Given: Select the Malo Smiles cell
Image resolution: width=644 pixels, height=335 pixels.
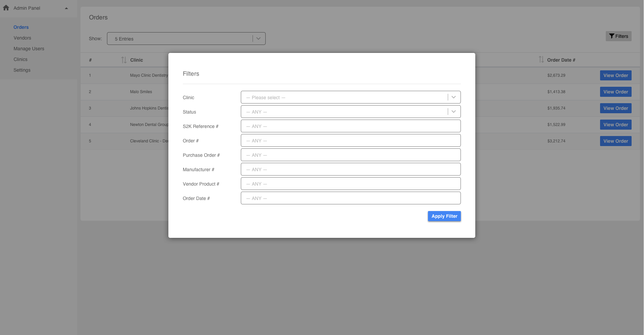Looking at the screenshot, I should pos(141,92).
